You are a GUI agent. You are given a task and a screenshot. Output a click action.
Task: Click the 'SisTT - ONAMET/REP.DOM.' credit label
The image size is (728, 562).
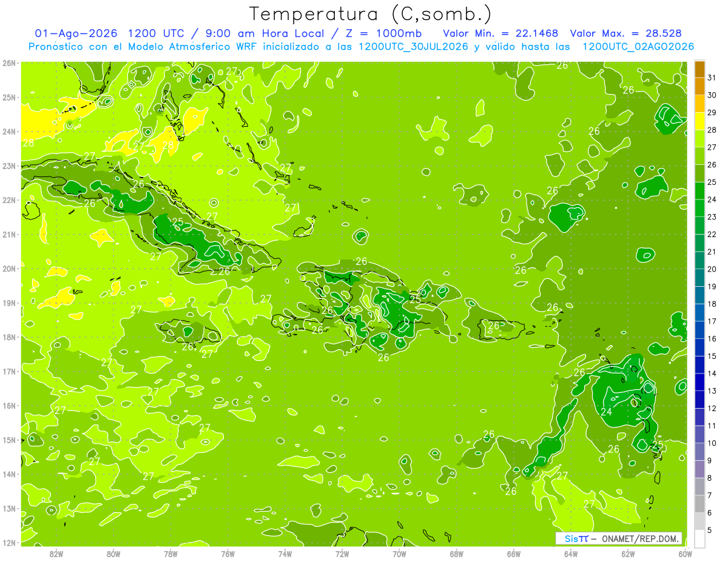coord(619,538)
